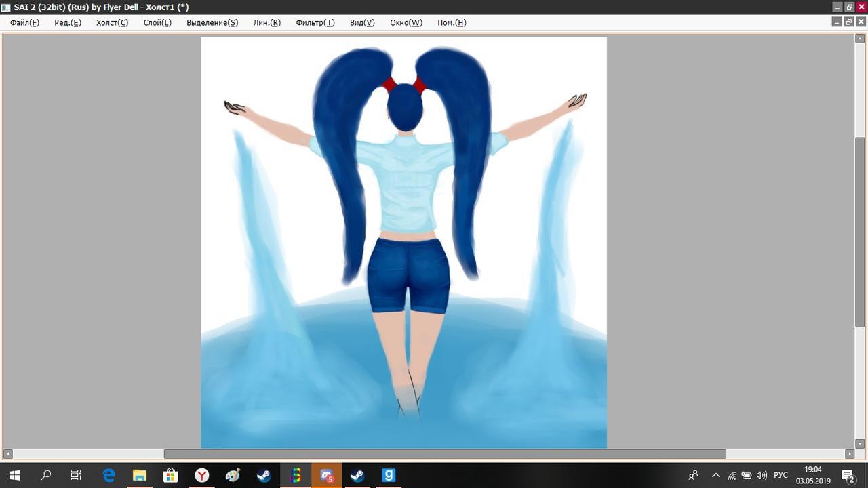Image resolution: width=868 pixels, height=488 pixels.
Task: Click the vertical scrollbar down arrow
Action: [x=860, y=444]
